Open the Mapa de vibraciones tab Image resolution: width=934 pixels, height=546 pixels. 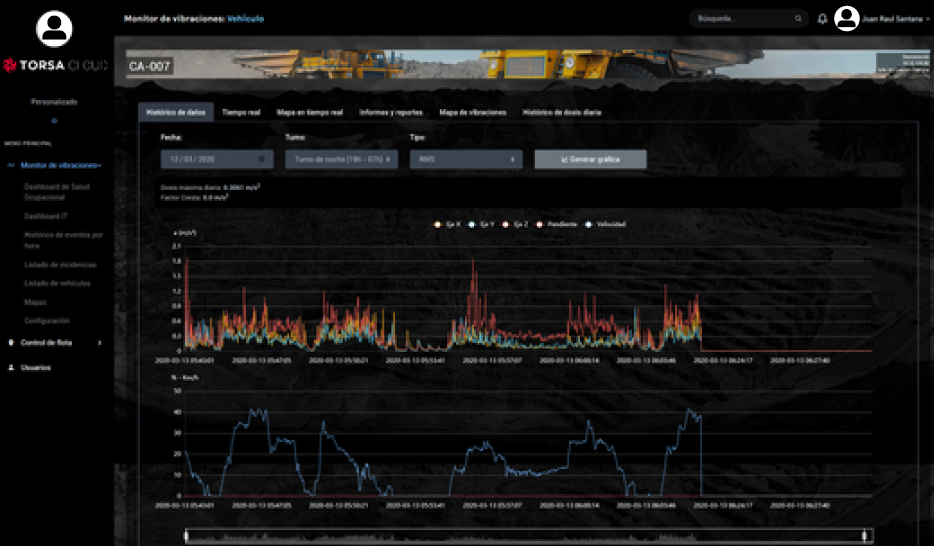473,113
